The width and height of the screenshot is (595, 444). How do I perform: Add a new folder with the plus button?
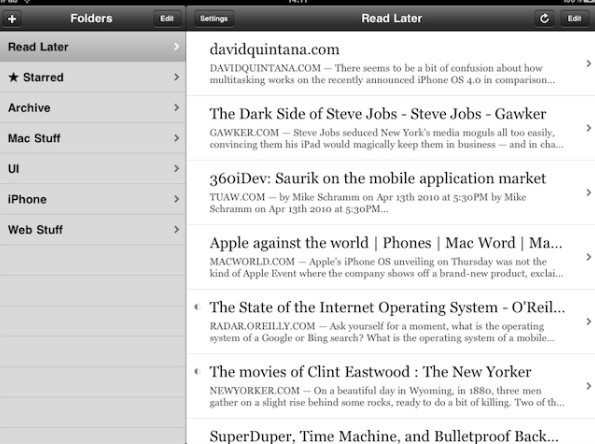tap(12, 19)
